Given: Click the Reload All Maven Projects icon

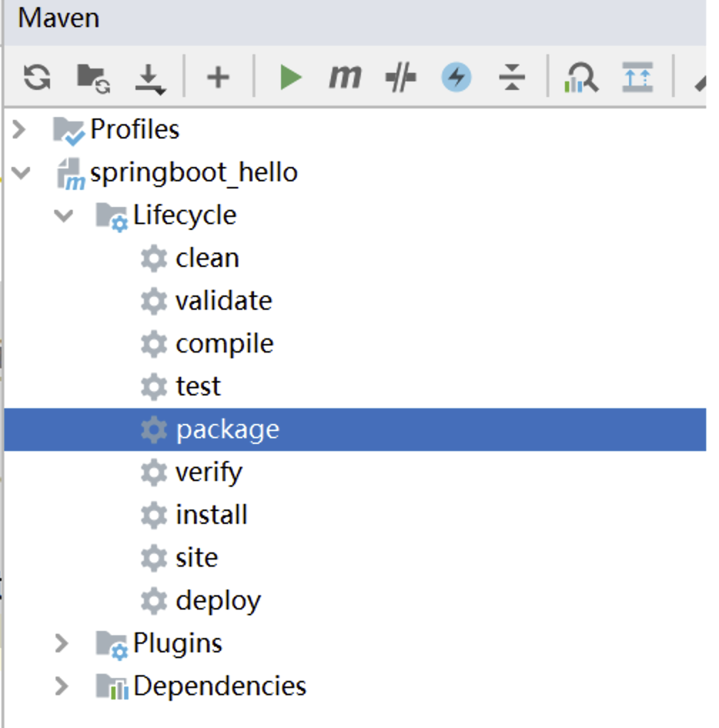Looking at the screenshot, I should 36,76.
